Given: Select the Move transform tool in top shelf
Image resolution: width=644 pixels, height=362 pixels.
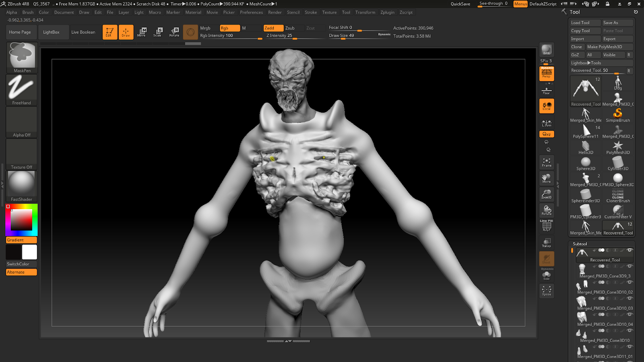Looking at the screenshot, I should pyautogui.click(x=142, y=32).
